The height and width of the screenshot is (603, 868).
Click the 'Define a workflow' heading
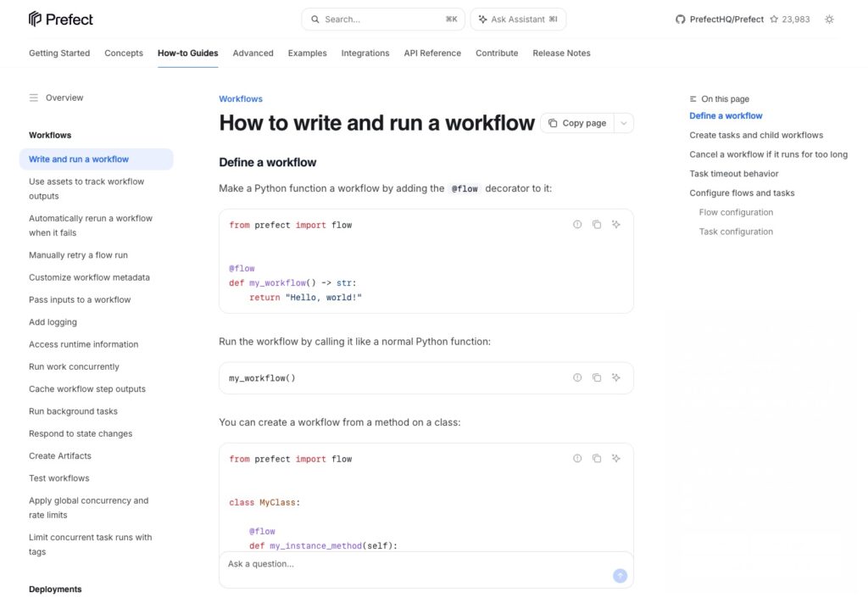(267, 163)
